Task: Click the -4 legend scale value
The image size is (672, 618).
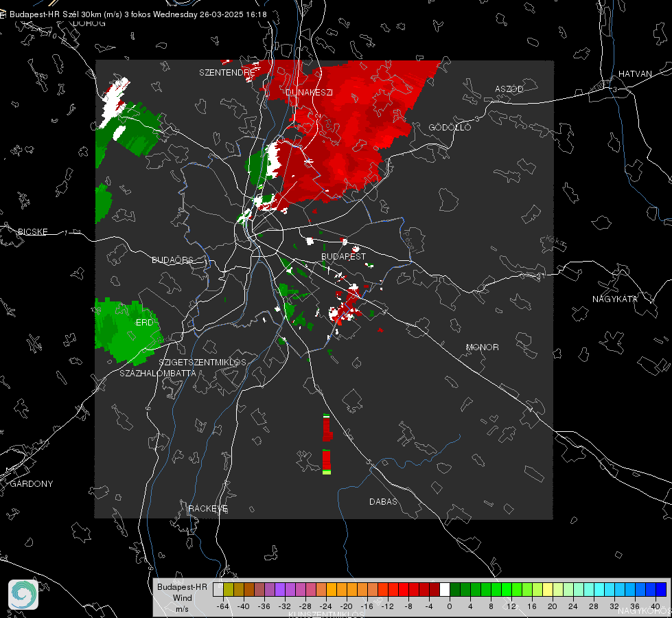Action: tap(430, 606)
